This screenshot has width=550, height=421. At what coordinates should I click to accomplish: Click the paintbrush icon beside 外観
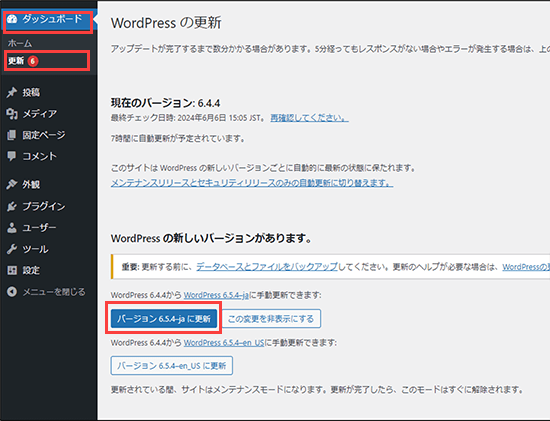coord(12,185)
